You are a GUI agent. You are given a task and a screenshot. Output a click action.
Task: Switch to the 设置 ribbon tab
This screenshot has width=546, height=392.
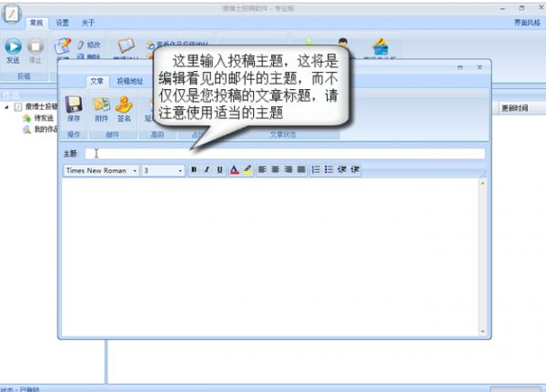pyautogui.click(x=62, y=23)
